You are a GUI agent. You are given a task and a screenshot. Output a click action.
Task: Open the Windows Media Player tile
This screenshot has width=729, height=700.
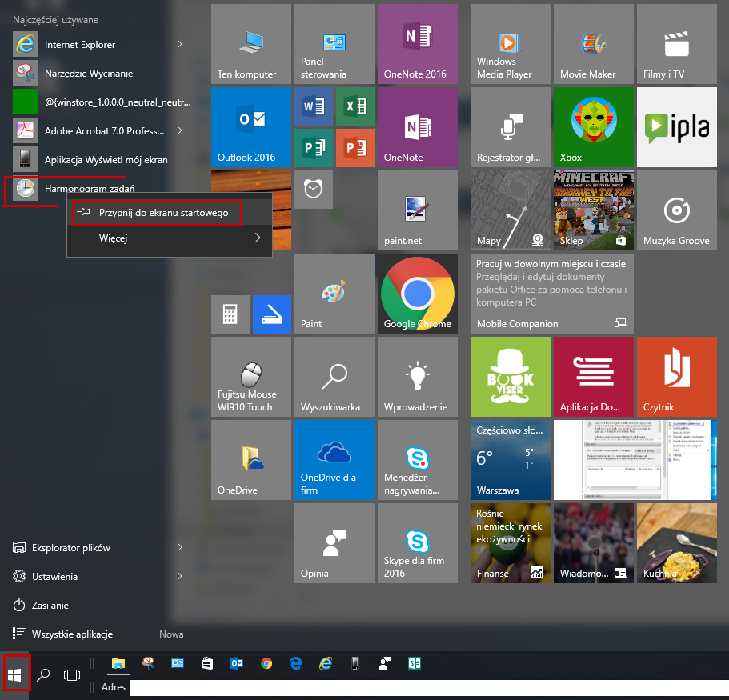tap(510, 44)
